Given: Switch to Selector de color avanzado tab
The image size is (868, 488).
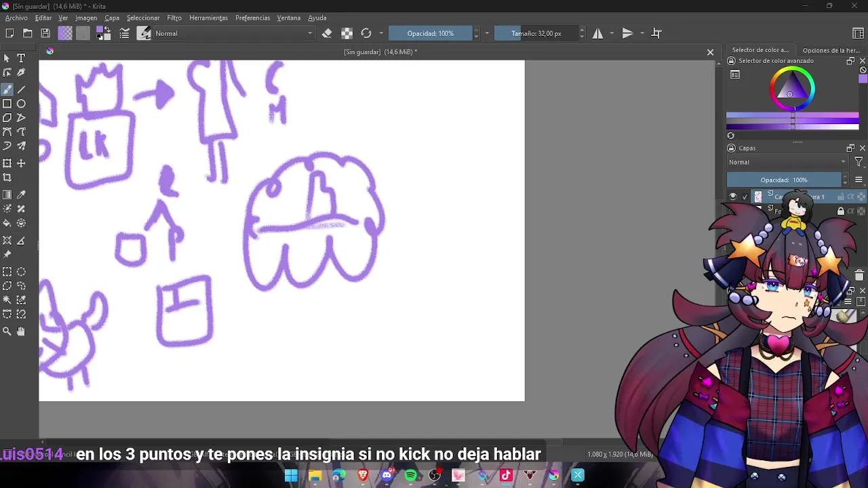Looking at the screenshot, I should tap(760, 50).
